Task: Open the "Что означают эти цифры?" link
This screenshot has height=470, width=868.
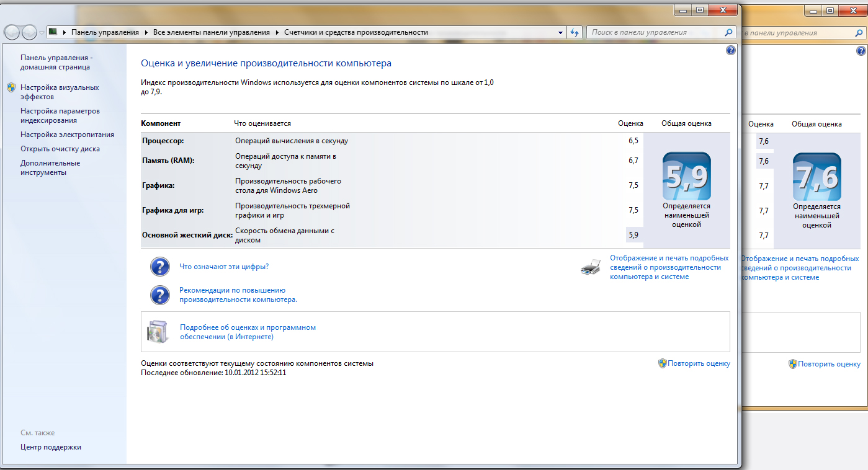Action: pos(224,267)
